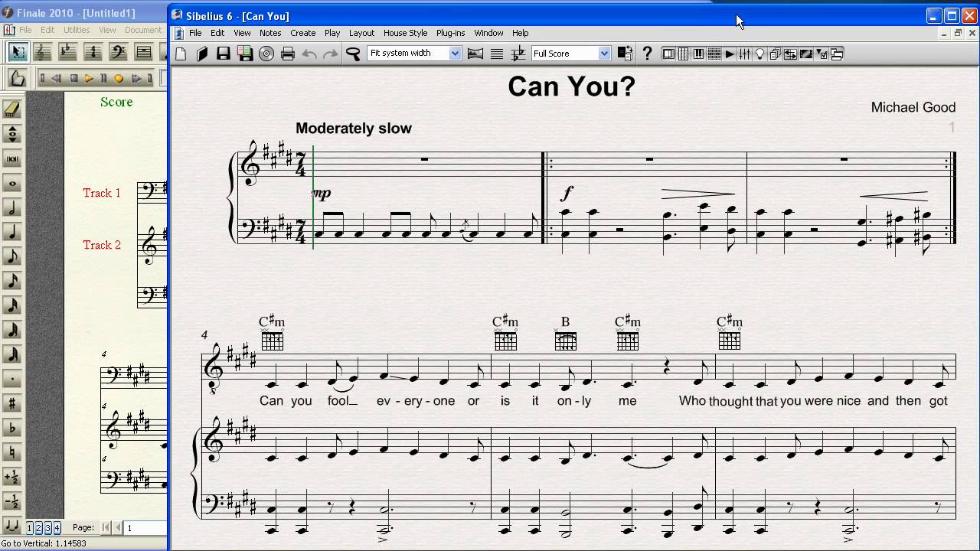Select the Key Signature tool in Finale
The image size is (980, 551).
tap(68, 52)
